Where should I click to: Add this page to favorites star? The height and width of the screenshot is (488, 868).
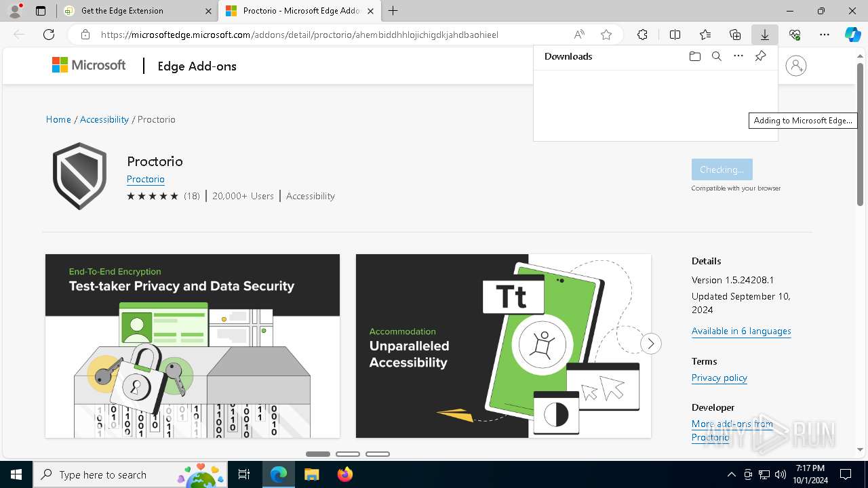pos(606,35)
